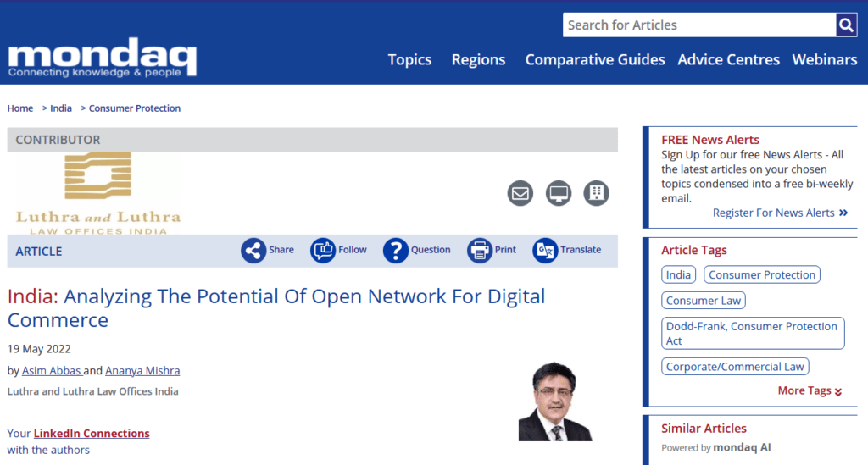868x465 pixels.
Task: Open the Topics menu
Action: pos(409,59)
